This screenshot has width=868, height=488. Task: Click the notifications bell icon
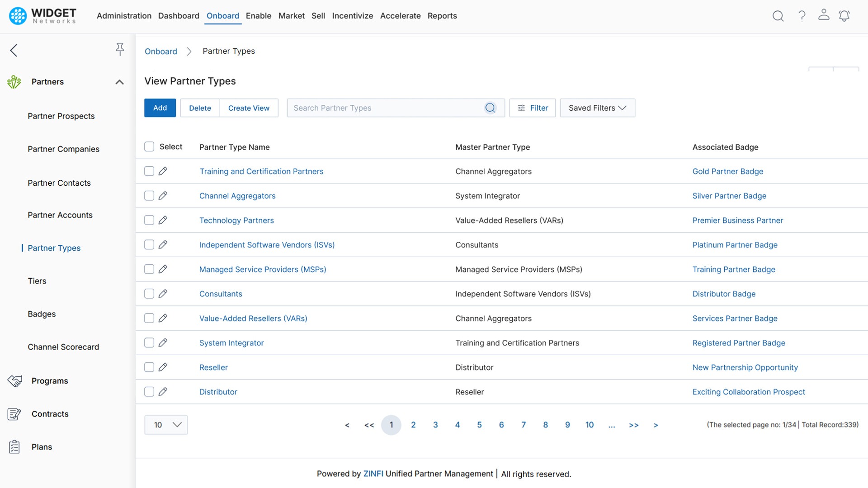pyautogui.click(x=844, y=16)
